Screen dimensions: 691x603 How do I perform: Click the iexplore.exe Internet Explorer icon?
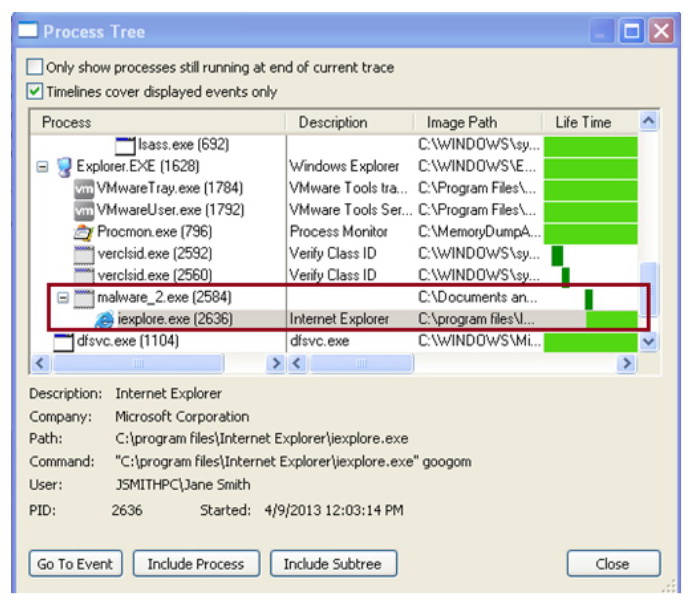104,320
